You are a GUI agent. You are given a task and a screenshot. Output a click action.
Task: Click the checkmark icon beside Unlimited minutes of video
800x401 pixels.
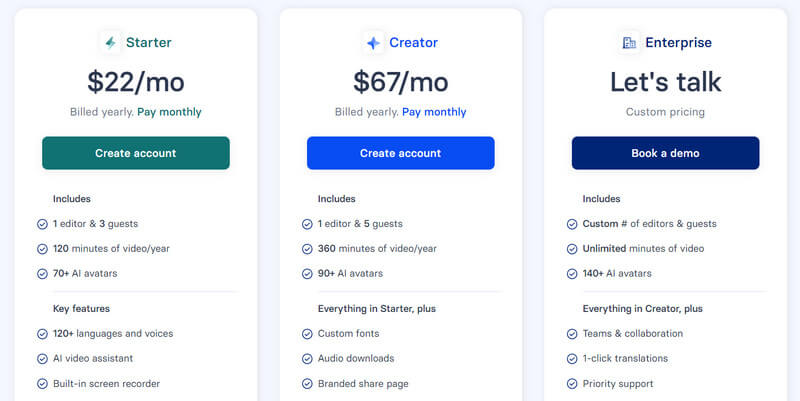572,249
